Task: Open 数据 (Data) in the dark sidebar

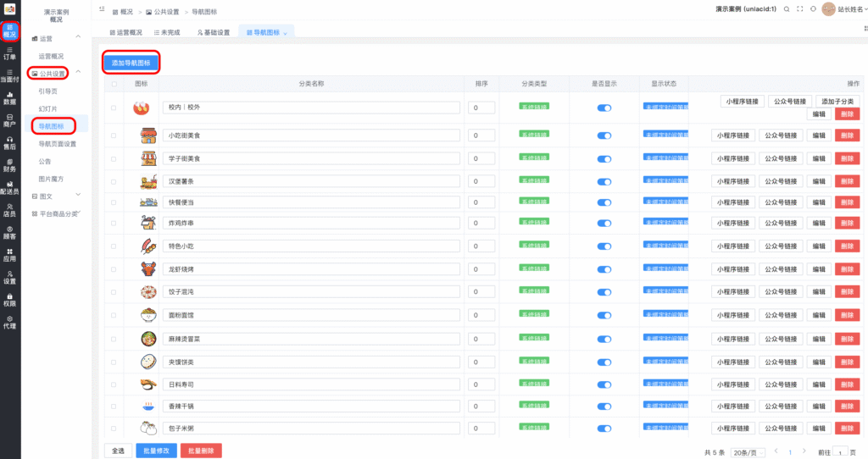Action: click(x=10, y=98)
